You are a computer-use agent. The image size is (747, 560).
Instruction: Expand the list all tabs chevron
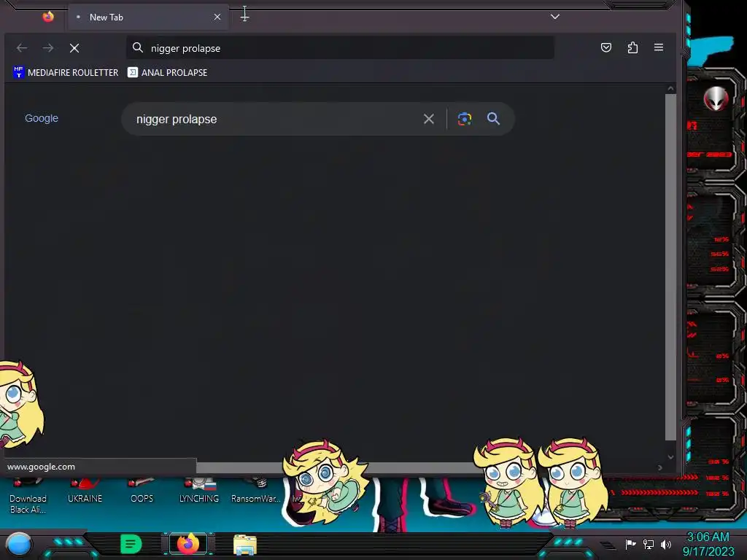pos(555,17)
